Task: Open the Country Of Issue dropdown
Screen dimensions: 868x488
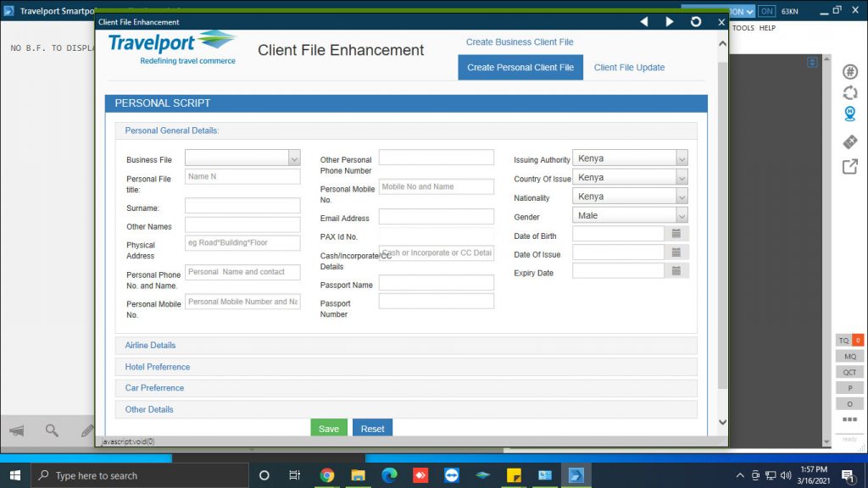Action: (630, 177)
